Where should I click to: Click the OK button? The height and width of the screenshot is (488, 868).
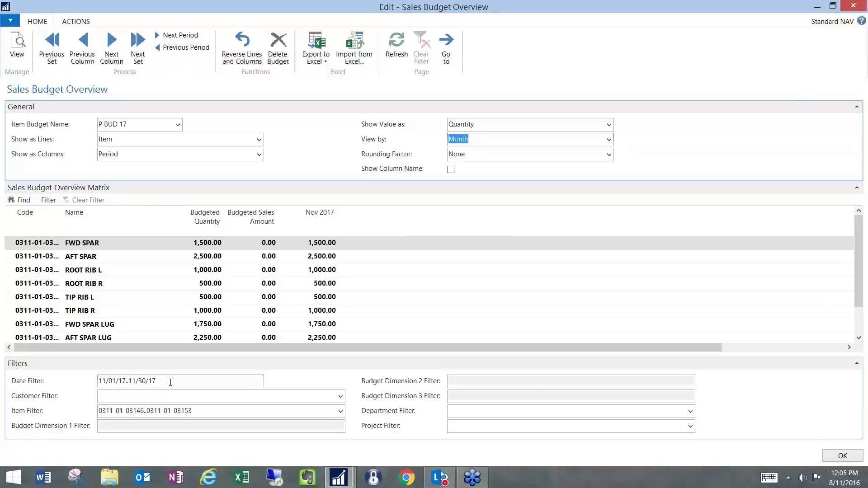click(842, 455)
